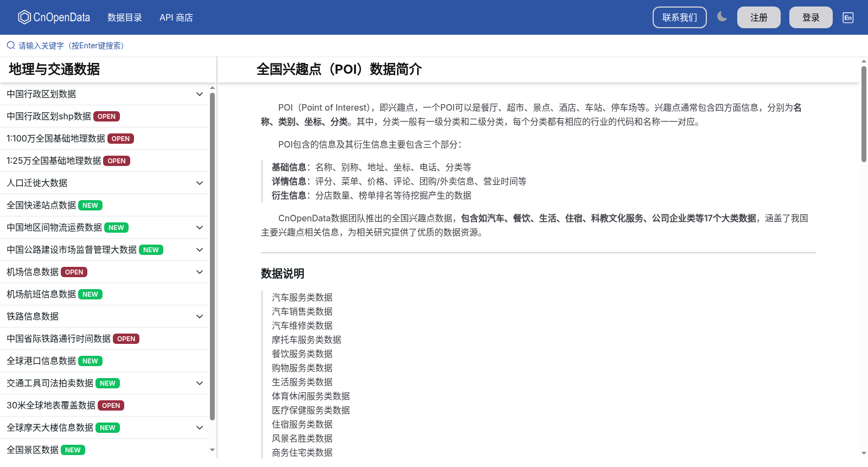Click 汽车销售类数据 text
Viewport: 868px width, 467px height.
302,311
